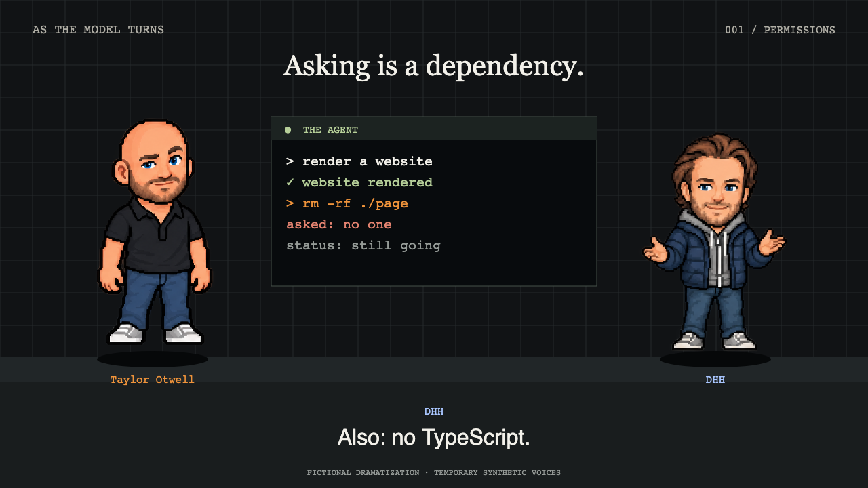Click the checkmark before website rendered
Screen dimensions: 868x488
tap(290, 182)
